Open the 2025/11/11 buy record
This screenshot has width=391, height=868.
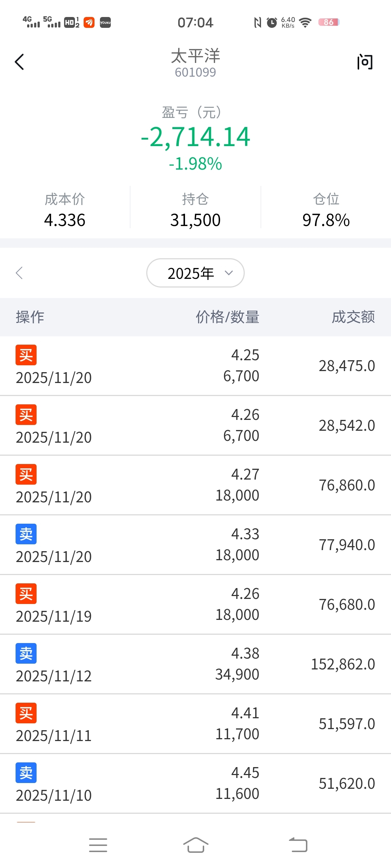pyautogui.click(x=195, y=724)
